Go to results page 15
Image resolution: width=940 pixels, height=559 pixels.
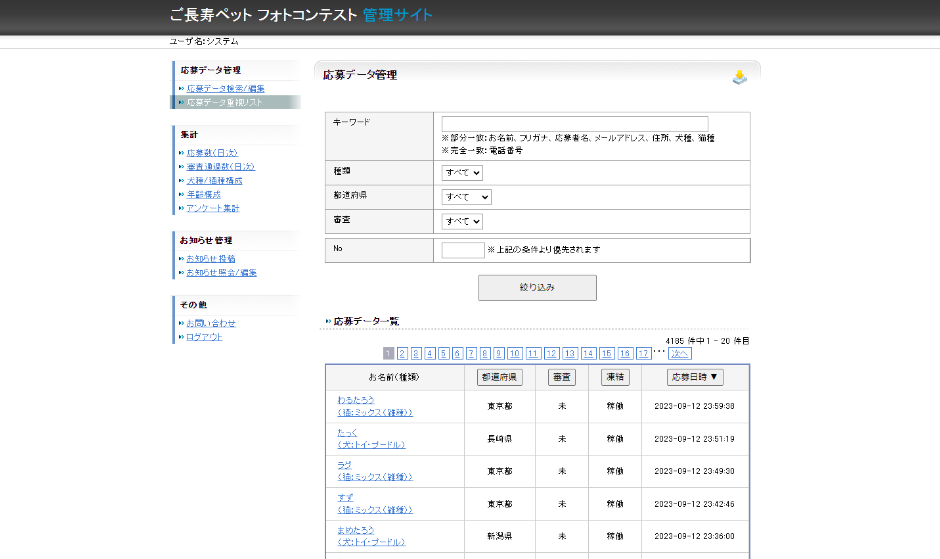607,353
